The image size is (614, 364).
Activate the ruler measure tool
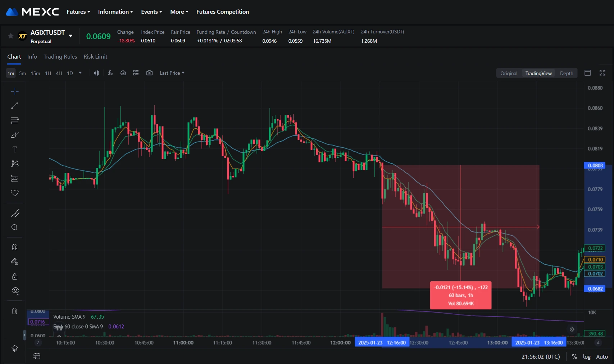[x=15, y=213]
